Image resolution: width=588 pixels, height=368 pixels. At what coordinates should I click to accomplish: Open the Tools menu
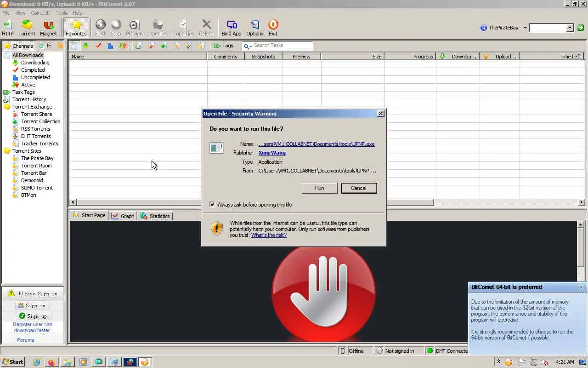pos(62,13)
